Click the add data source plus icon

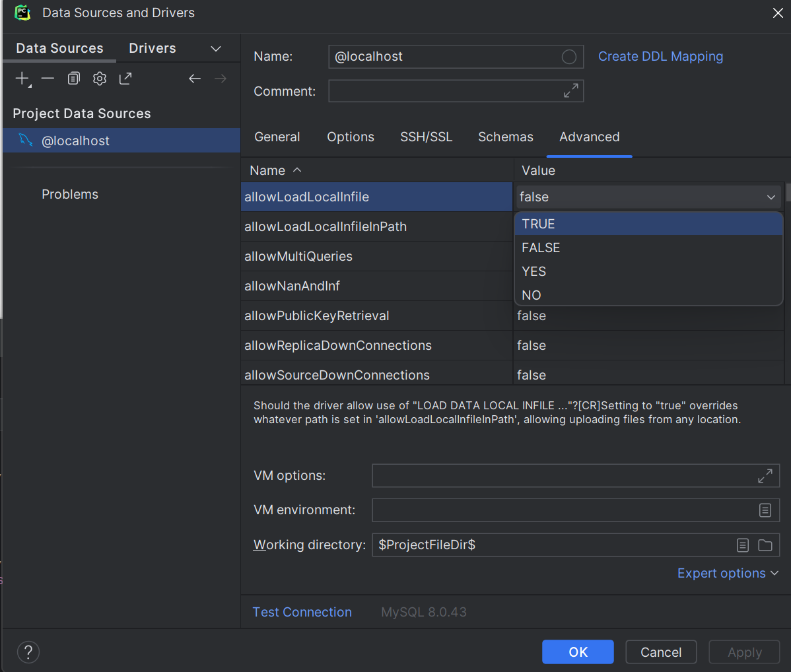[x=22, y=79]
